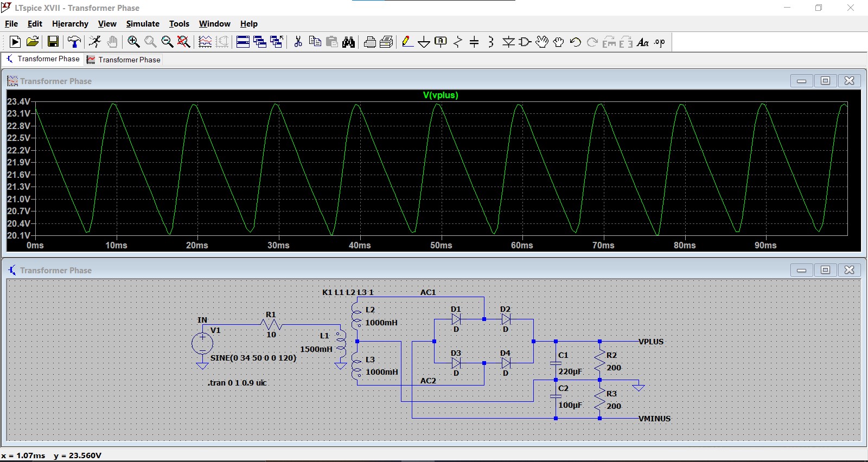Select the Copy tool icon

point(315,42)
